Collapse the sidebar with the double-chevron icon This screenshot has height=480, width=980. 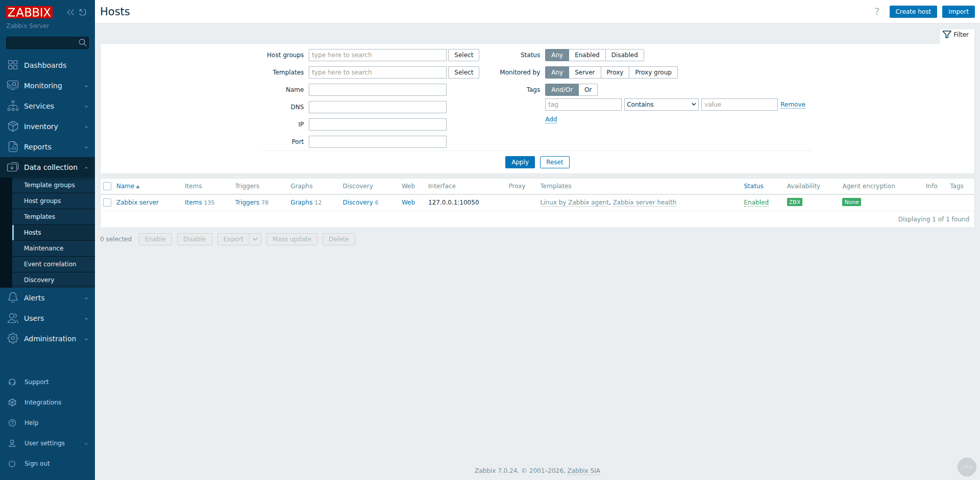point(70,12)
